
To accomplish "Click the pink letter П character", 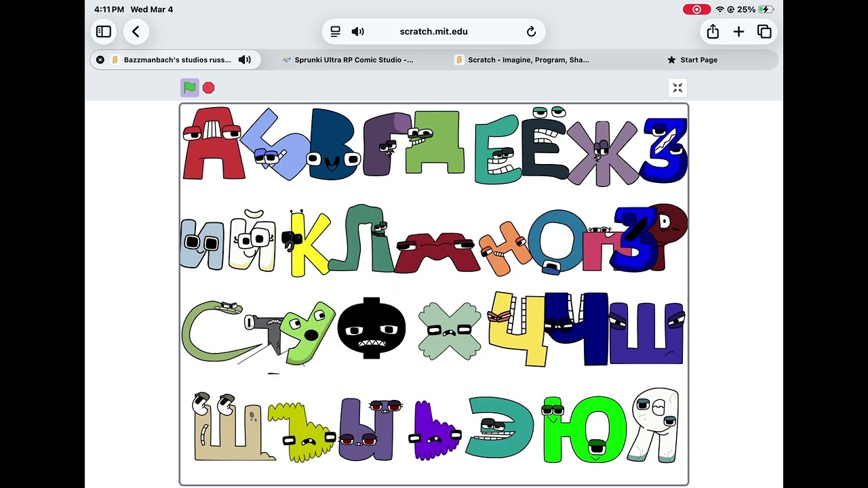I will click(x=598, y=249).
